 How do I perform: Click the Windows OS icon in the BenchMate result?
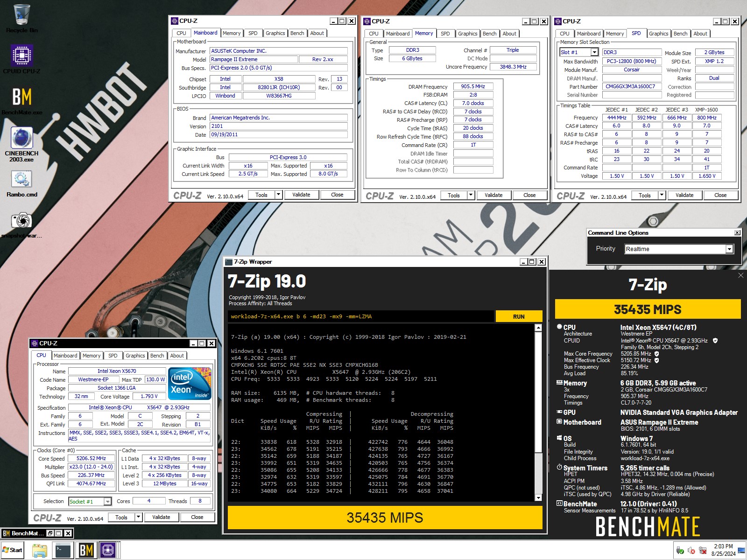coord(559,438)
